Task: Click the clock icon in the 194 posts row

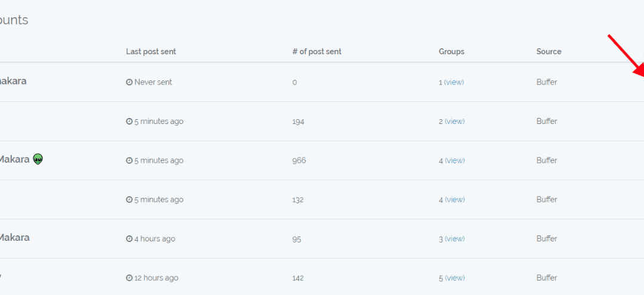Action: [129, 122]
